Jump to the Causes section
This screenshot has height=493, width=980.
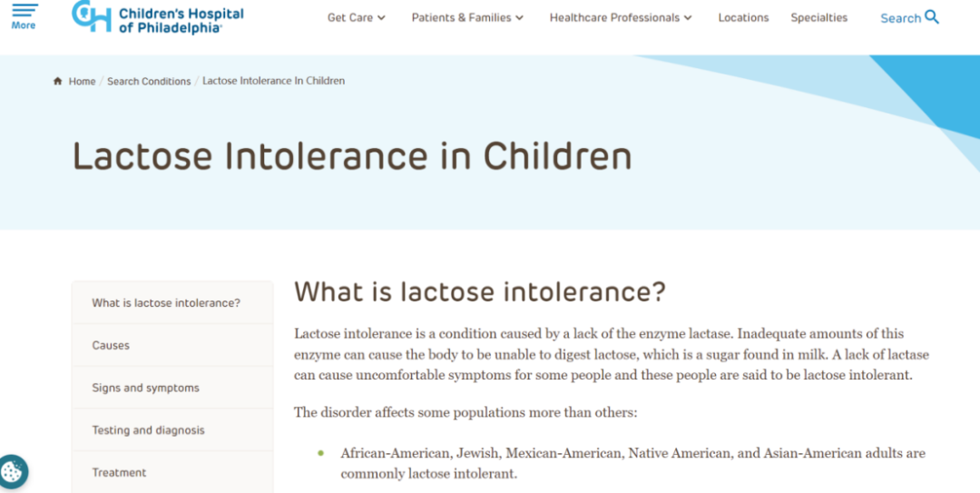pyautogui.click(x=111, y=345)
